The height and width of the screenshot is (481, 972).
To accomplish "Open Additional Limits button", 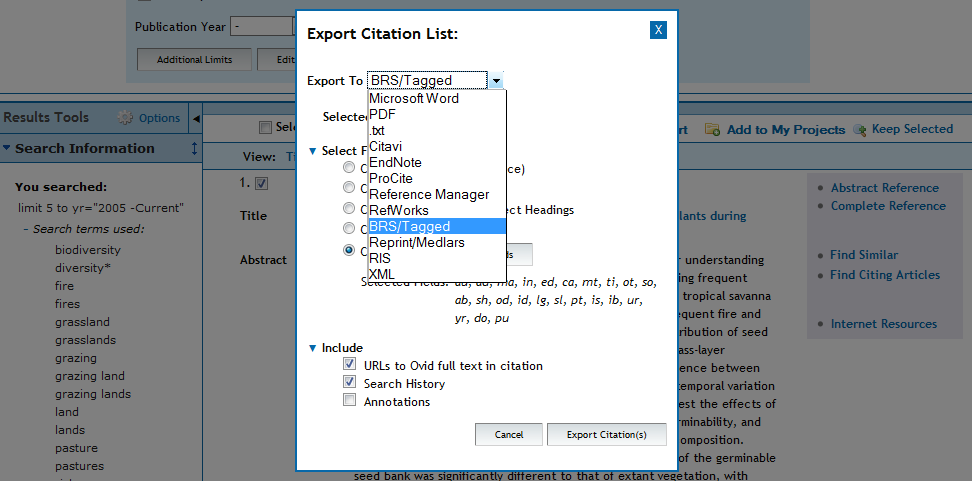I will [x=195, y=60].
